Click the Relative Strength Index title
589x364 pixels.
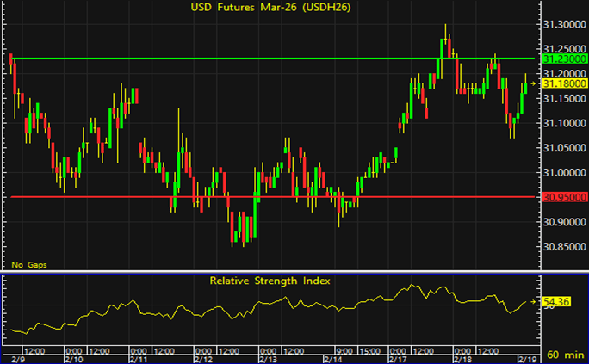click(x=270, y=281)
